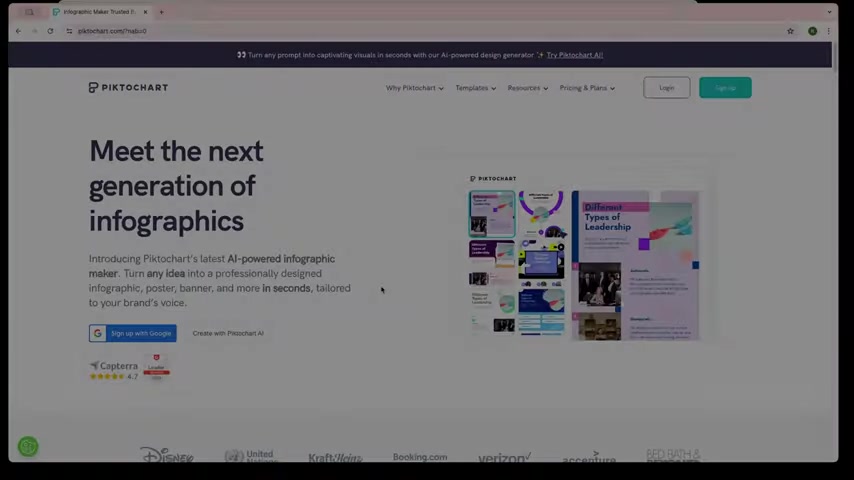Reload the page with the refresh icon
This screenshot has width=854, height=480.
coord(50,31)
